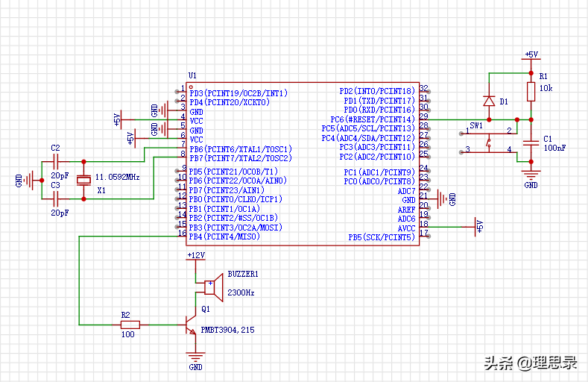This screenshot has height=382, width=588.
Task: Select pin label PD6(PCINT22/OC0A/AIN0)
Action: click(x=238, y=181)
